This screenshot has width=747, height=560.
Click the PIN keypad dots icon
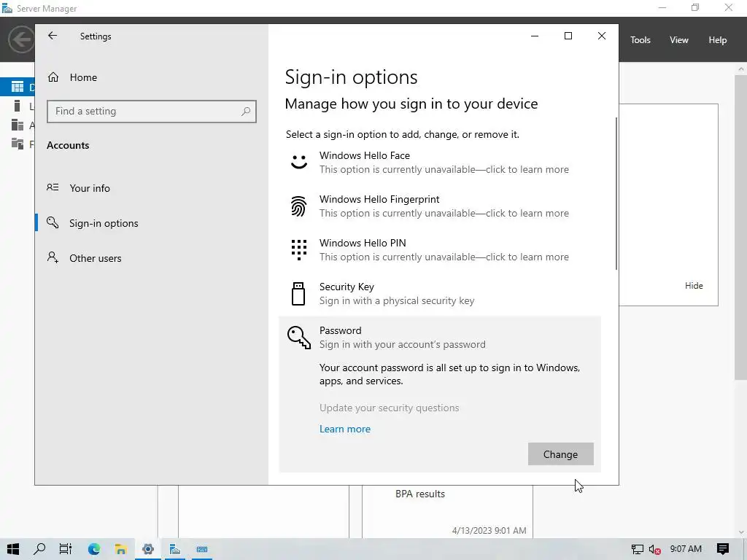(298, 249)
